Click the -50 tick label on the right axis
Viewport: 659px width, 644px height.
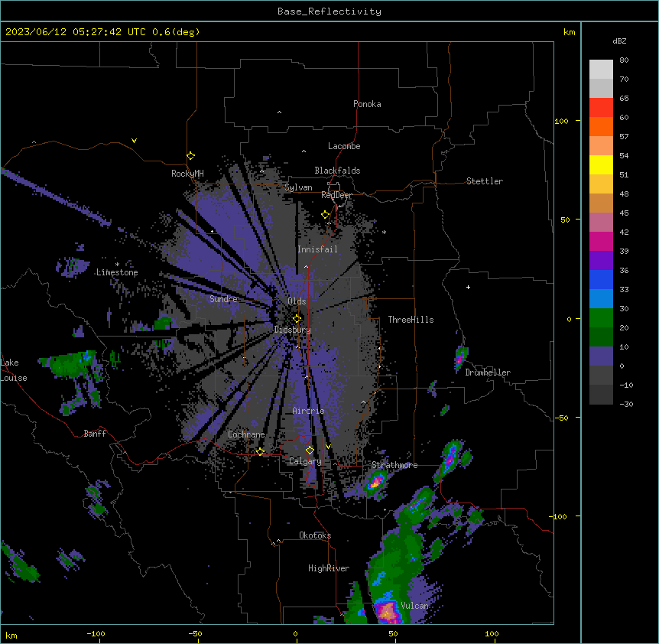click(x=561, y=418)
